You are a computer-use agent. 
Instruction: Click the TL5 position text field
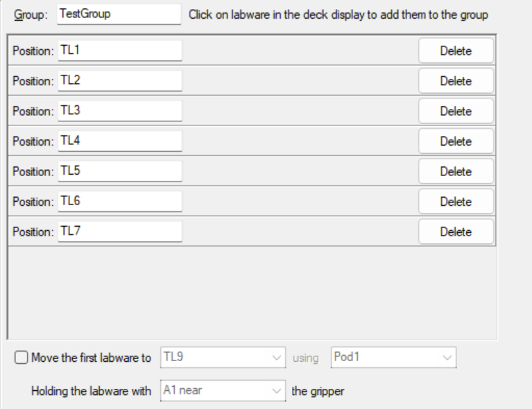tap(120, 171)
